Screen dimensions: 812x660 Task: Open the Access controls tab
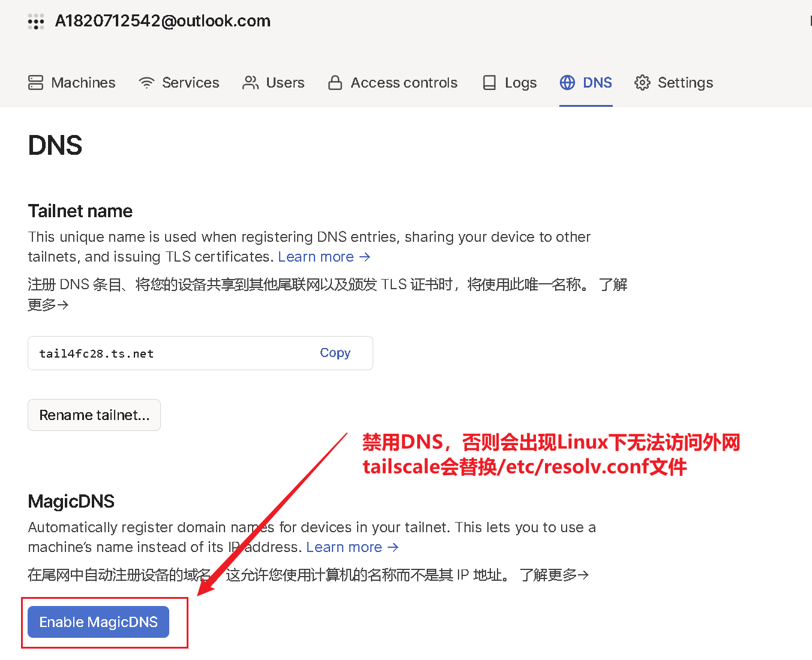click(392, 83)
